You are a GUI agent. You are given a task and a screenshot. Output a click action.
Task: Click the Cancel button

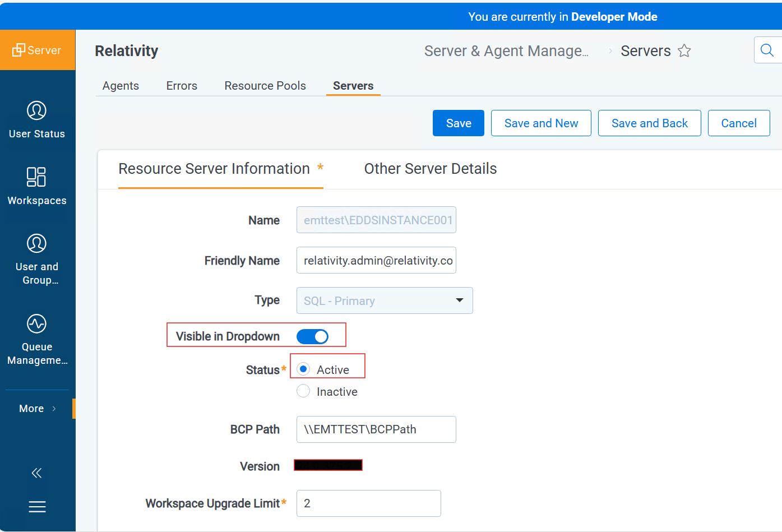tap(738, 123)
